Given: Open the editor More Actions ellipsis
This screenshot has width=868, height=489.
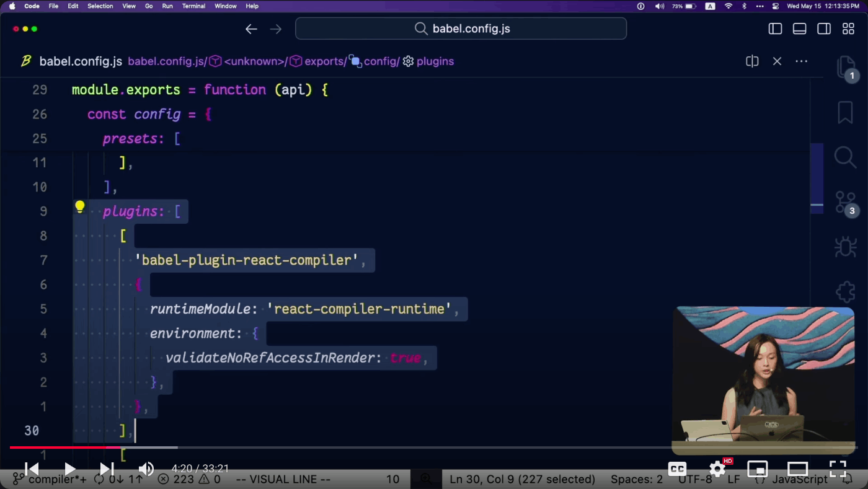Looking at the screenshot, I should pyautogui.click(x=801, y=61).
